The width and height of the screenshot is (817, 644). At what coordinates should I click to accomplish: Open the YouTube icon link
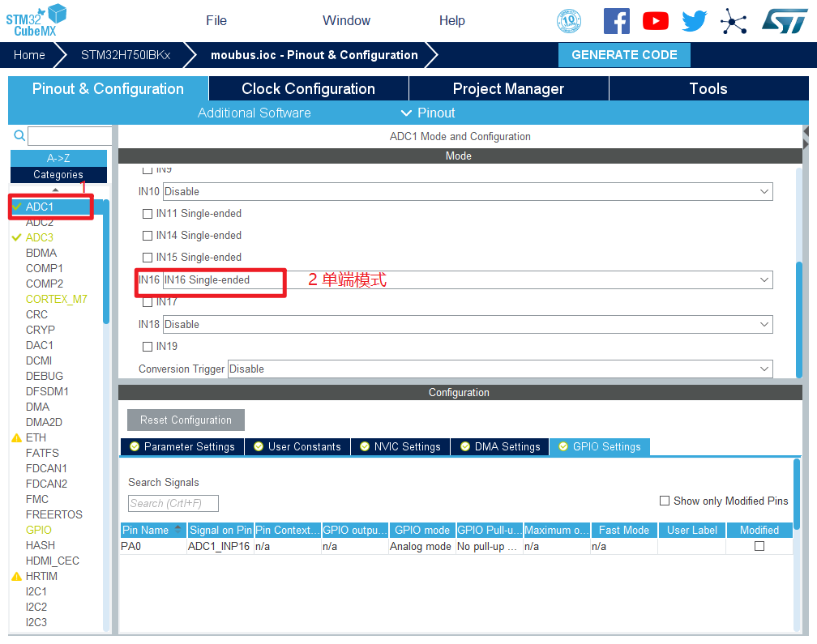655,21
